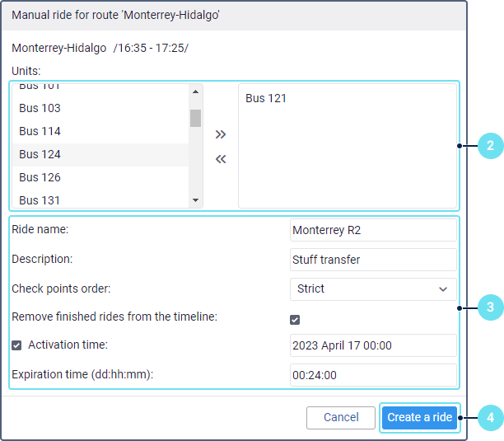Focus the Ride name input field
The image size is (504, 441).
373,230
